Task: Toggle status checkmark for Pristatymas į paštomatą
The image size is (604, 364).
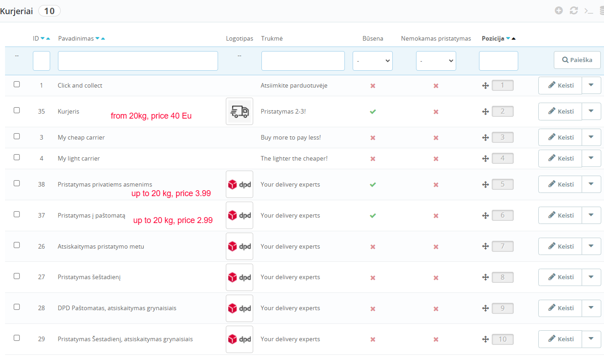Action: (x=373, y=216)
